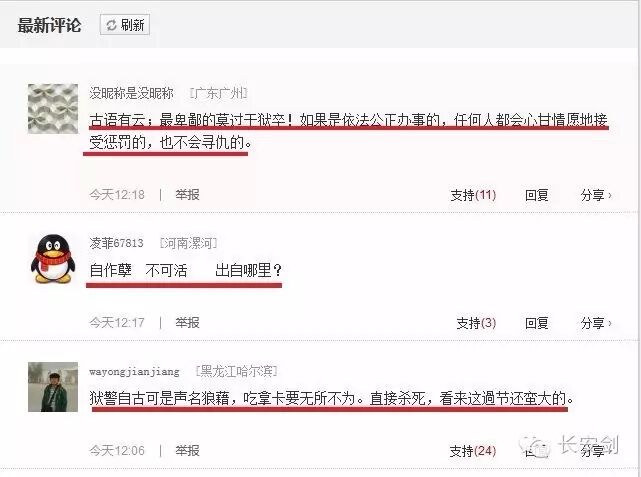Viewport: 641px width, 477px height.
Task: Open username 凌菲67813 profile link
Action: point(117,243)
